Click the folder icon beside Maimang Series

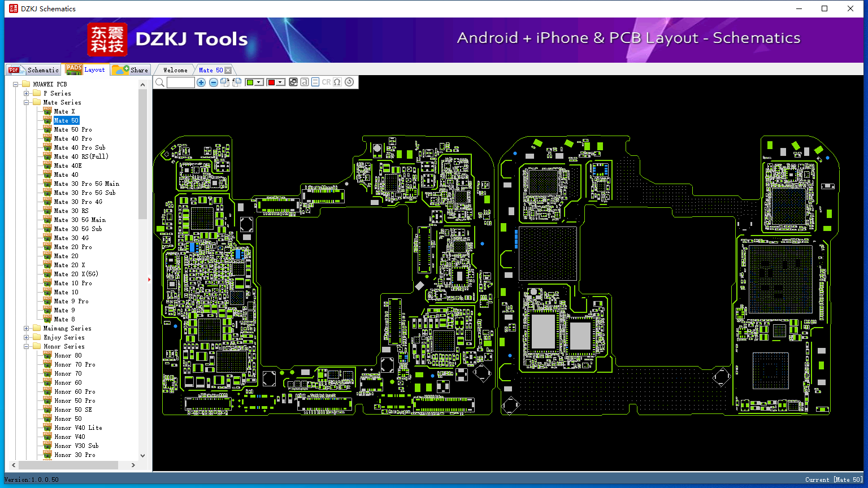(37, 328)
